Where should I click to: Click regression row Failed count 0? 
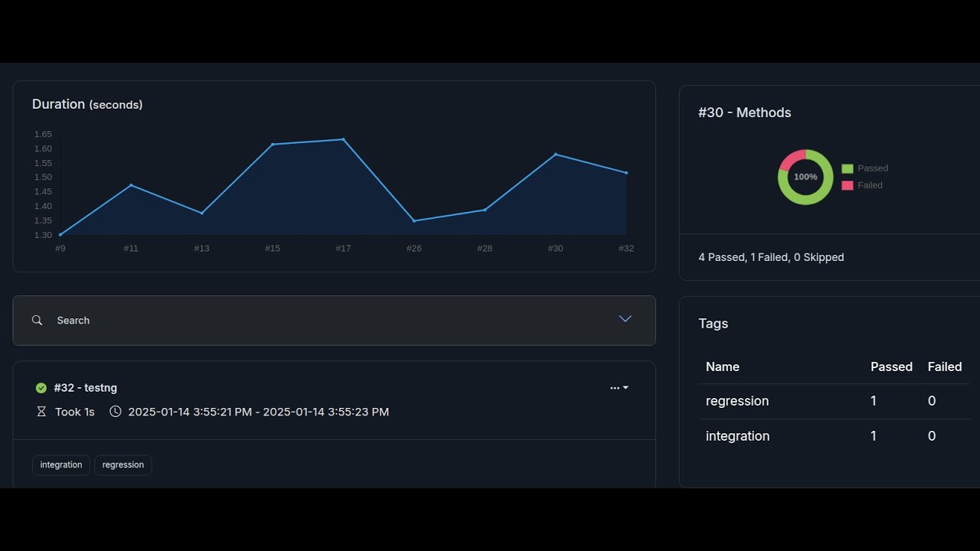tap(932, 401)
